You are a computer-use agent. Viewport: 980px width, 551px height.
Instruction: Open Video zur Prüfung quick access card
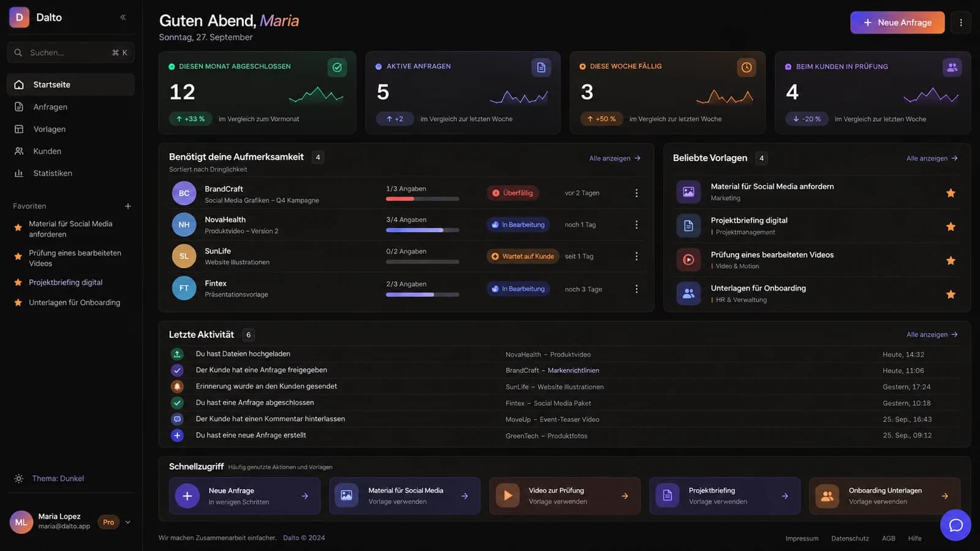565,496
